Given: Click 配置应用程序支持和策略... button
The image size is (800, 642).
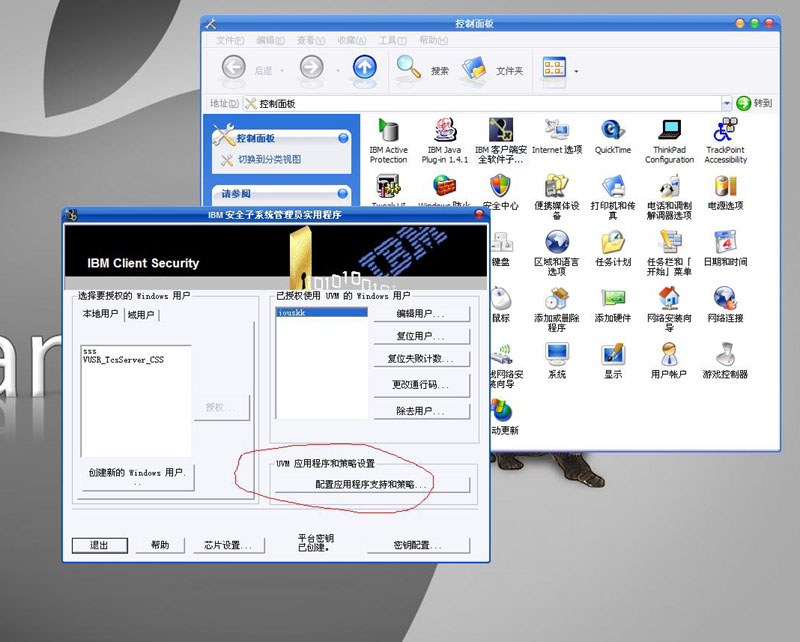Looking at the screenshot, I should tap(372, 484).
